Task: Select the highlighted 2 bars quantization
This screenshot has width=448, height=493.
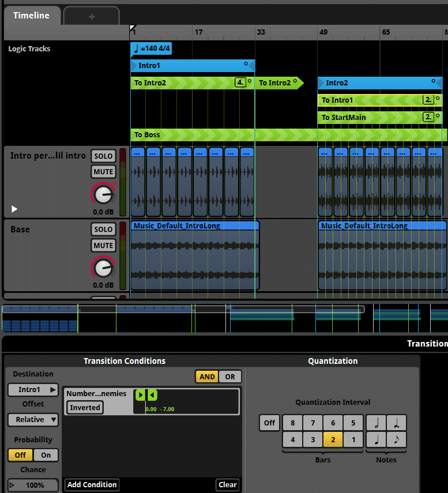Action: [x=333, y=439]
